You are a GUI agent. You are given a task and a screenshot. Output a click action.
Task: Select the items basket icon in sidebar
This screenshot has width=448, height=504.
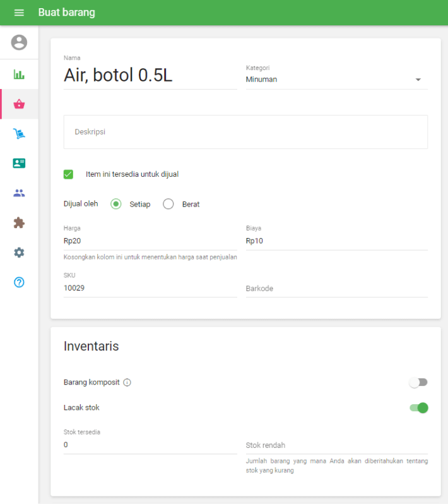pyautogui.click(x=19, y=104)
